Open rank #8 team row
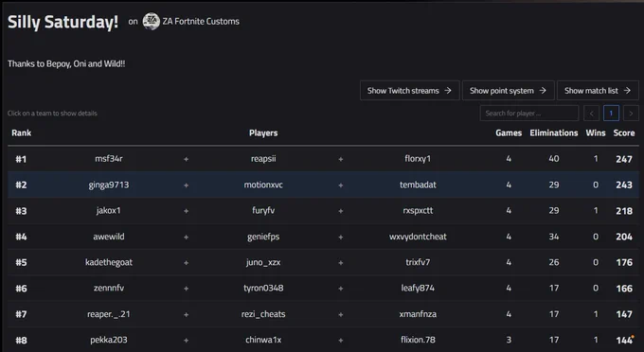Viewport: 644px width, 352px height. pyautogui.click(x=323, y=340)
